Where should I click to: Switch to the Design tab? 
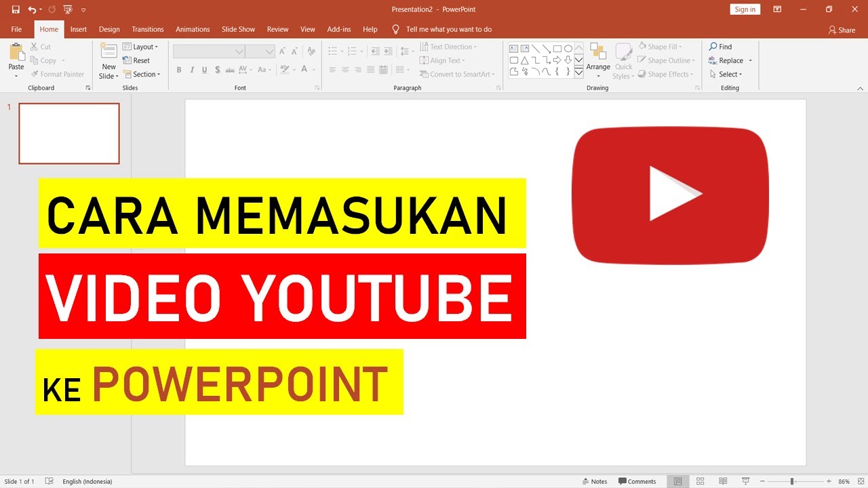tap(109, 29)
